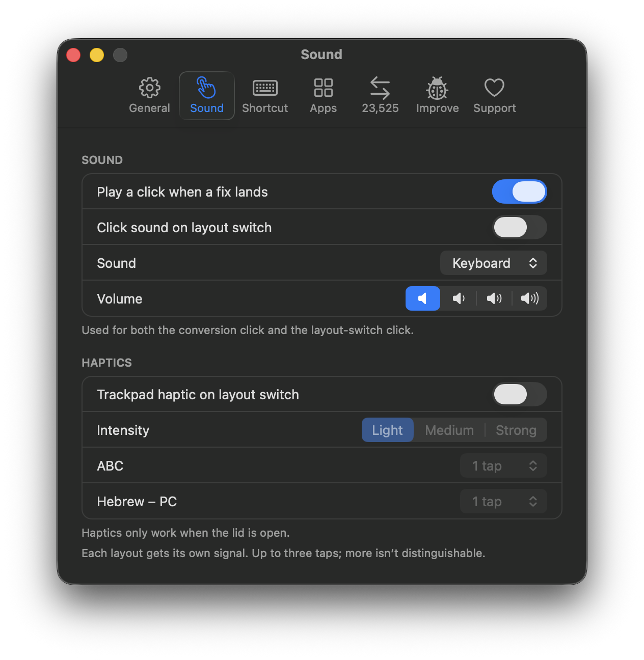Select the Sound tab
The width and height of the screenshot is (644, 660).
[207, 96]
